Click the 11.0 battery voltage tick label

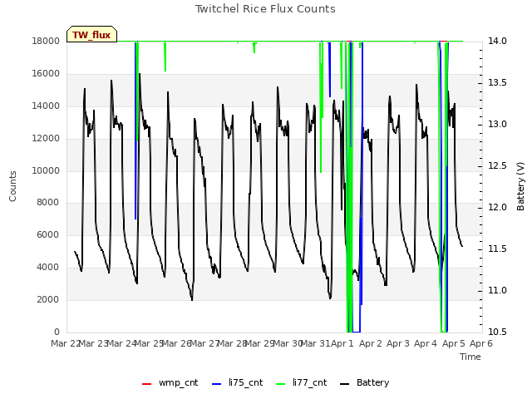click(x=497, y=290)
